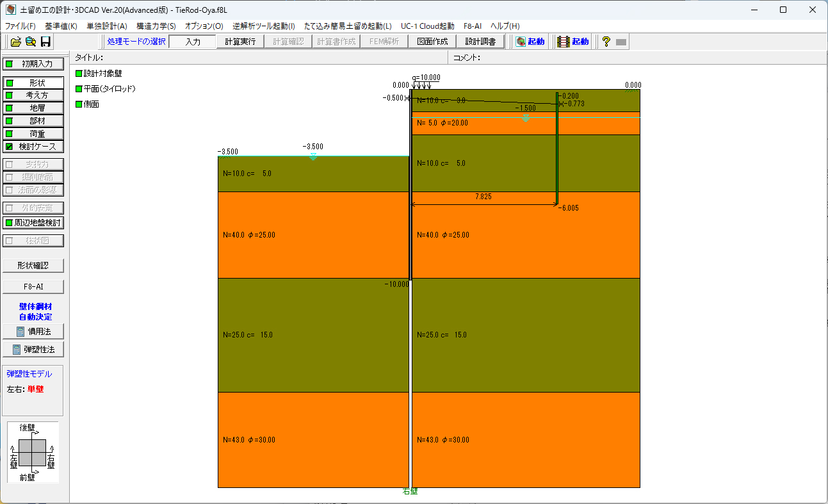Open the 単独設計(A) menu

click(107, 26)
